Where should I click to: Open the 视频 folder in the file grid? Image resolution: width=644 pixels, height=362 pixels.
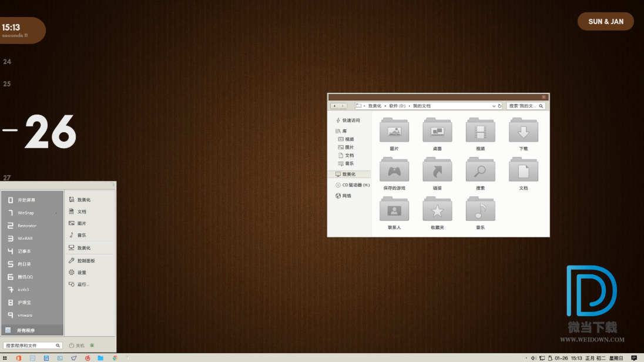(x=480, y=134)
